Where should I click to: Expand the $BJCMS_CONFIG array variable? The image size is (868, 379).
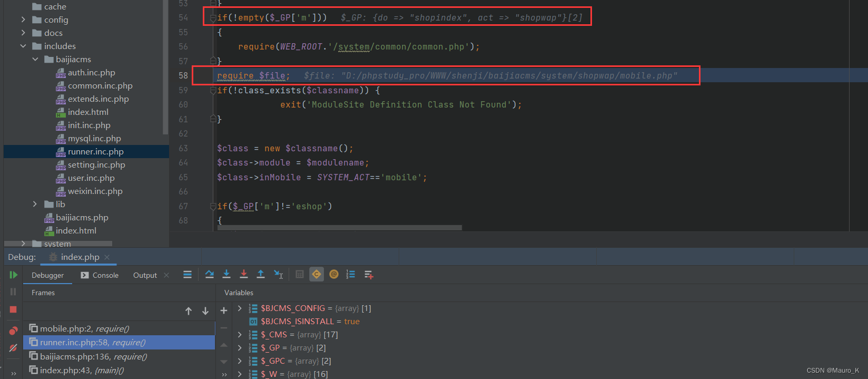click(x=240, y=308)
